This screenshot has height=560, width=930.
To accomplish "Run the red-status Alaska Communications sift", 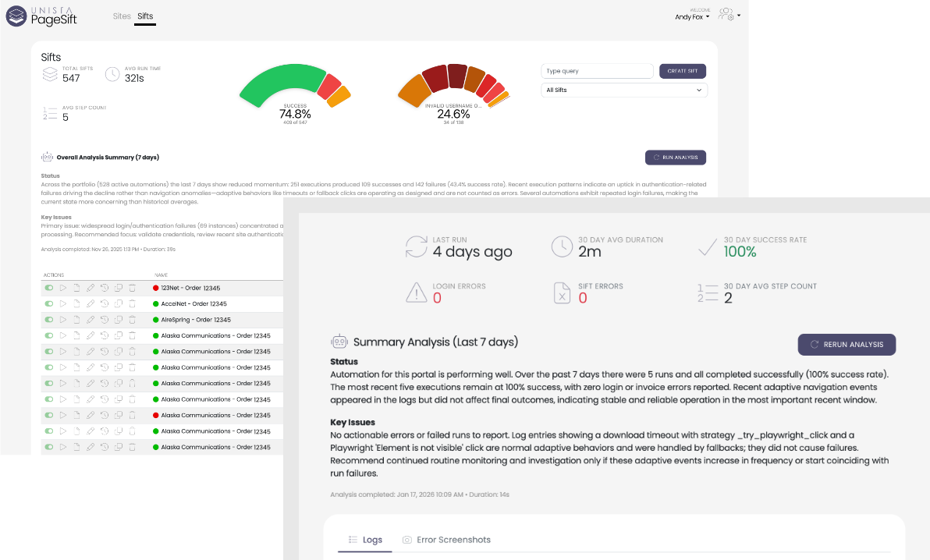I will pyautogui.click(x=63, y=415).
